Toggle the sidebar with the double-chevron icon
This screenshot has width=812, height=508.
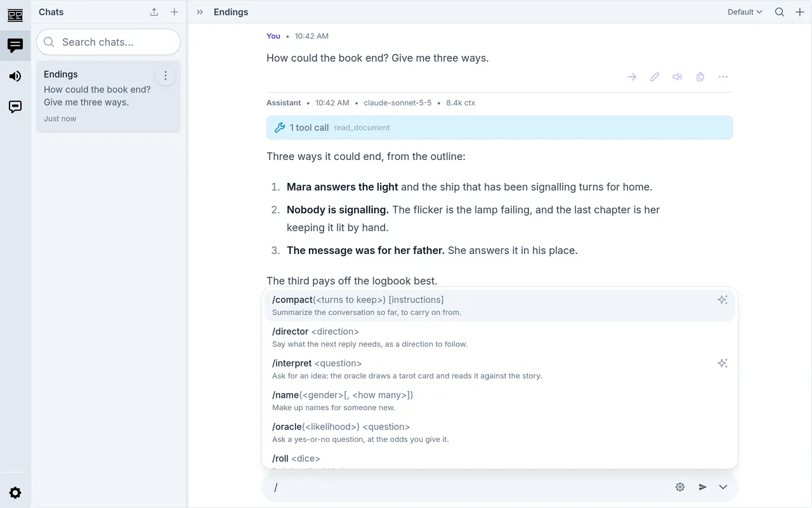200,12
